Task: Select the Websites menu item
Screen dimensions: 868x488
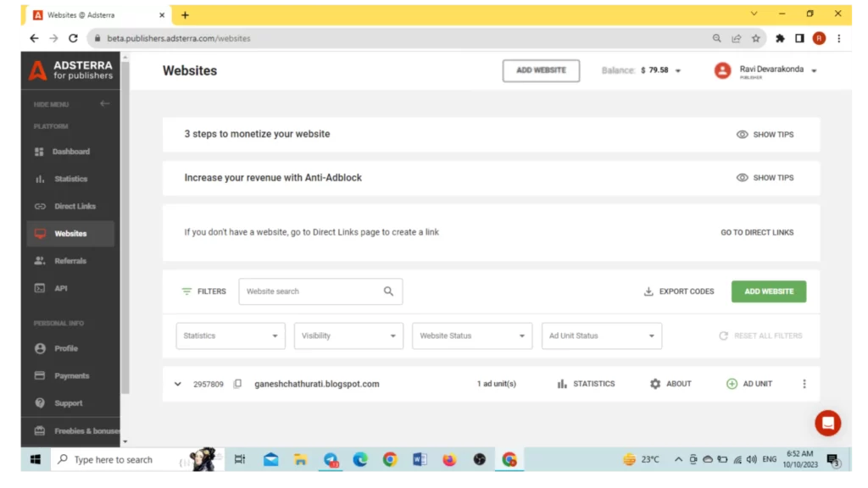Action: tap(71, 234)
